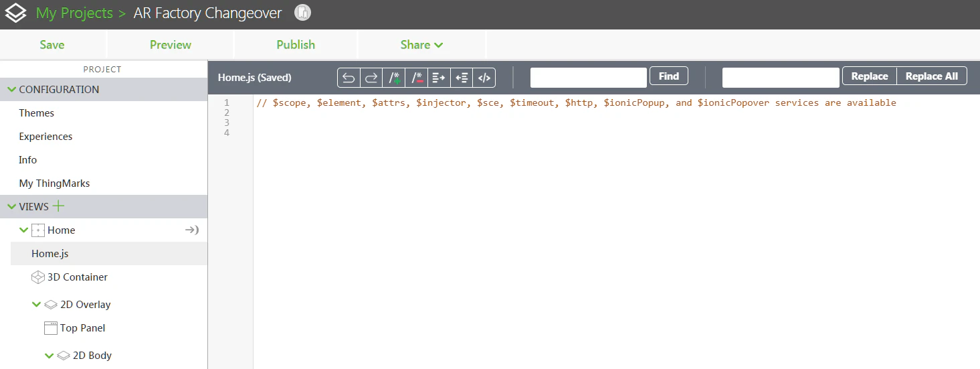Select Top Panel in the tree
980x369 pixels.
click(83, 328)
